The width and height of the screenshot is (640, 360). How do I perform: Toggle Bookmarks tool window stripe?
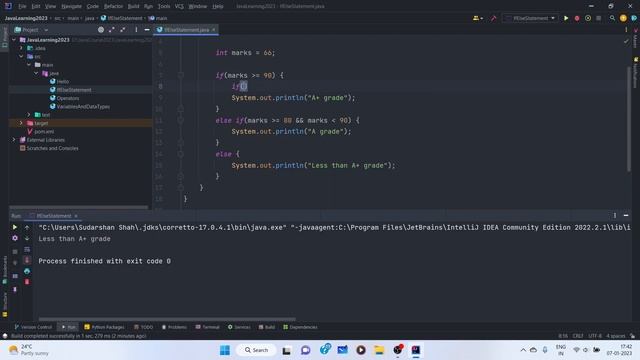coord(4,270)
